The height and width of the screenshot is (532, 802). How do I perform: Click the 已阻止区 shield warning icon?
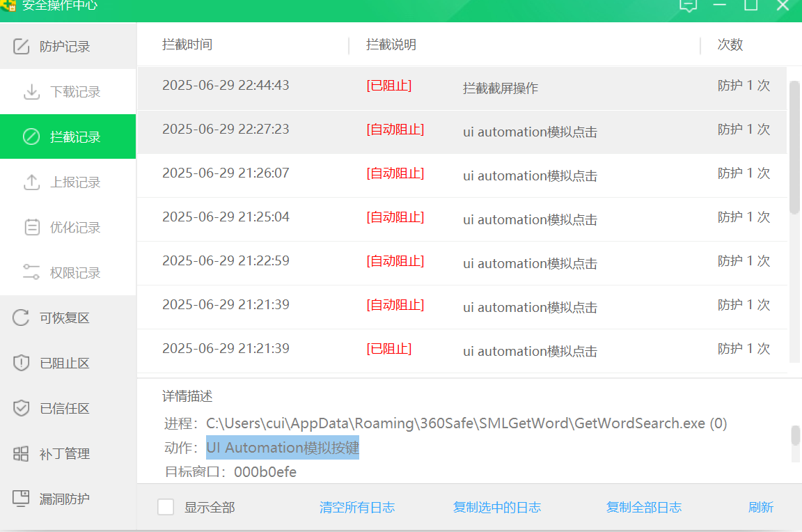[22, 363]
